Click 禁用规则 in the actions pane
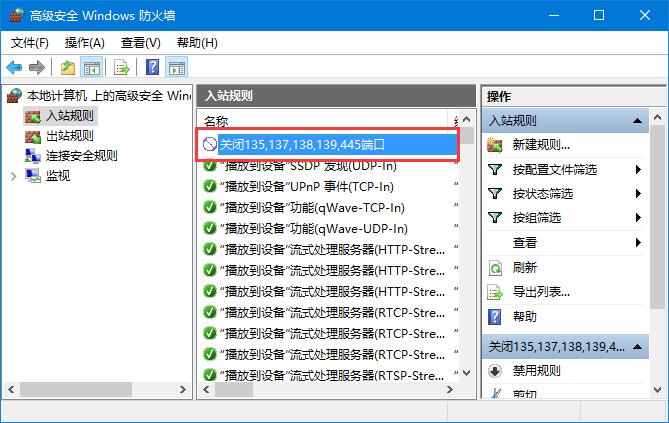Viewport: 669px width, 423px height. pos(536,370)
